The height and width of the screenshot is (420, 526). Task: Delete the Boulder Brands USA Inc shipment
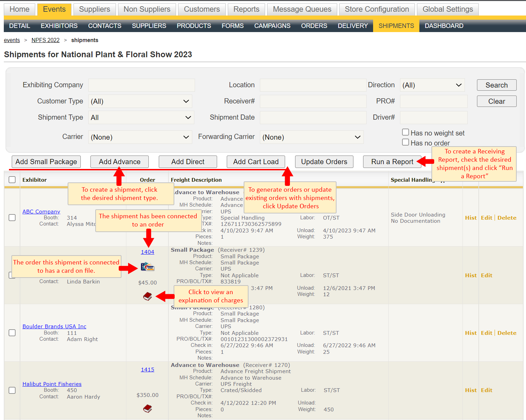[x=507, y=333]
